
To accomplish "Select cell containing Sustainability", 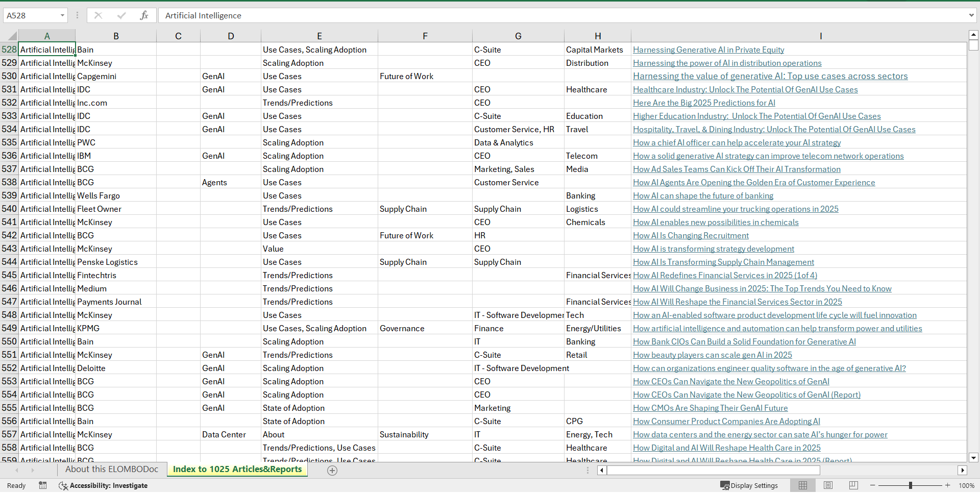I will click(x=425, y=434).
